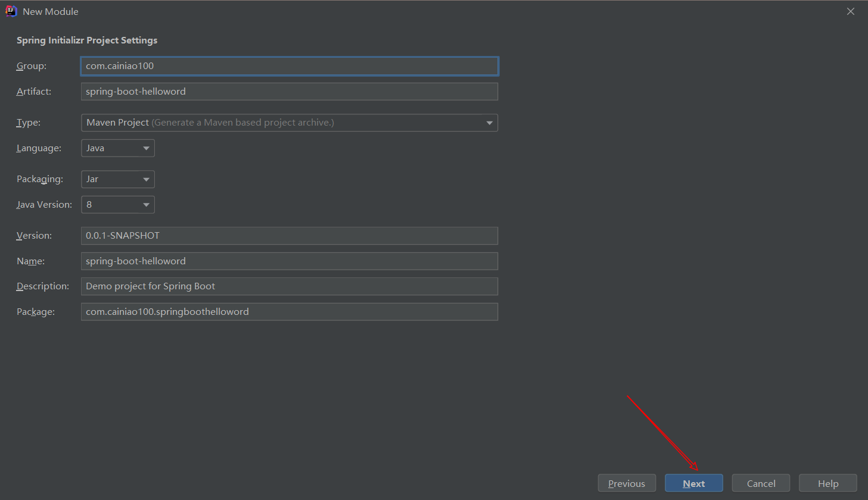Screen dimensions: 868x500
Task: Close the New Module dialog
Action: (851, 11)
